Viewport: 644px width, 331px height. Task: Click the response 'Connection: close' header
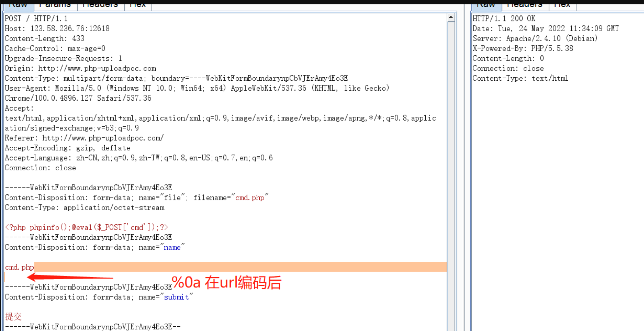[x=508, y=69]
